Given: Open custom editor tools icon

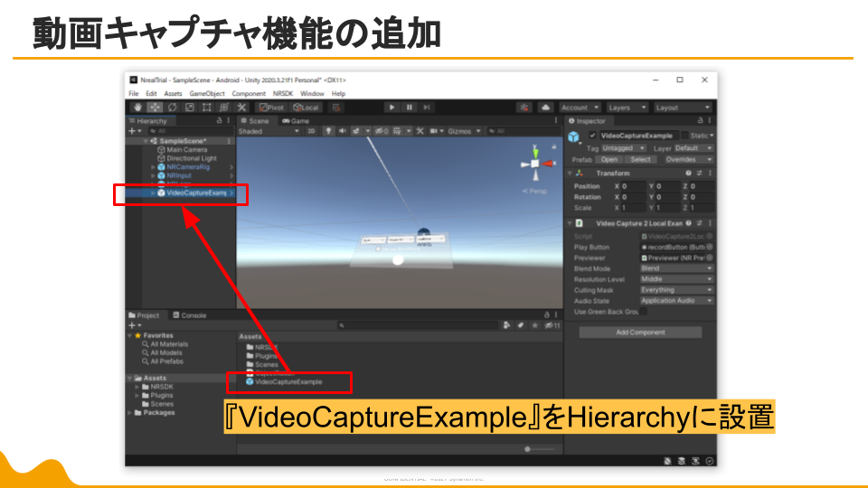Looking at the screenshot, I should point(241,108).
